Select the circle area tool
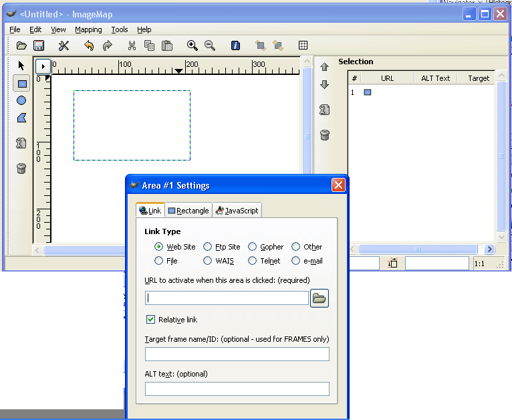Image resolution: width=512 pixels, height=420 pixels. [x=21, y=100]
